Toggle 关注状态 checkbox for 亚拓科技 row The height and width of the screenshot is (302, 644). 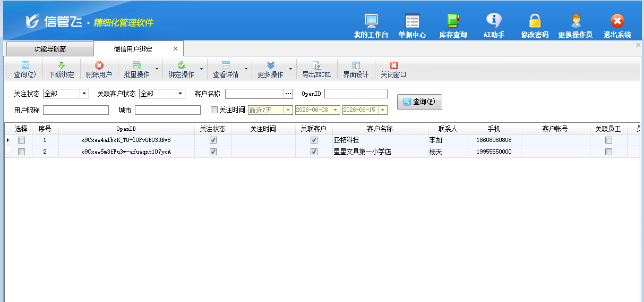point(213,140)
